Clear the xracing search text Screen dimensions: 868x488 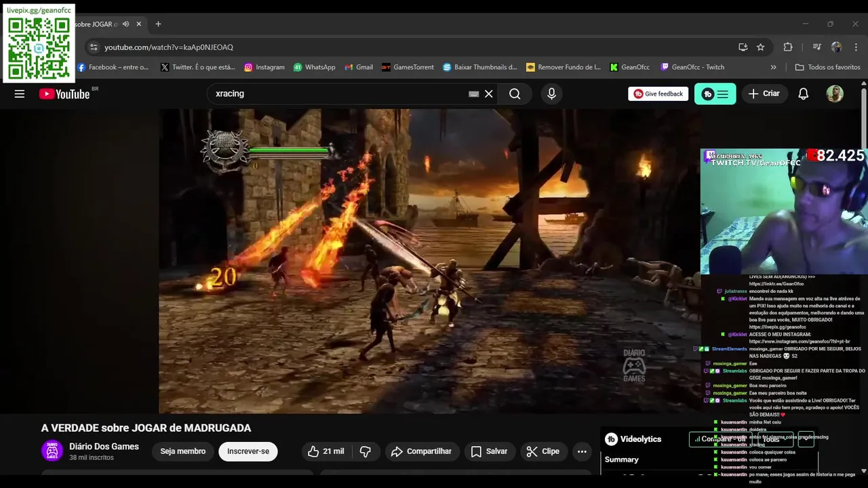click(x=488, y=94)
